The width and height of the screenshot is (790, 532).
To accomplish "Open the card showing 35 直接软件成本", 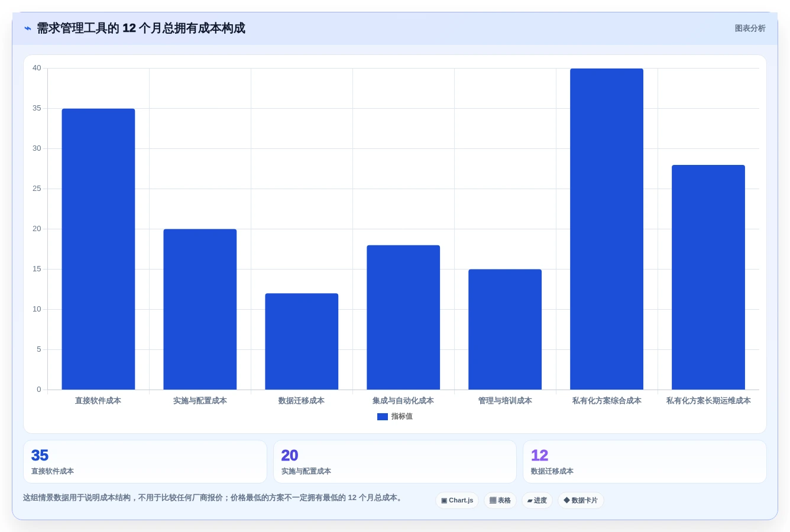I will (x=145, y=462).
